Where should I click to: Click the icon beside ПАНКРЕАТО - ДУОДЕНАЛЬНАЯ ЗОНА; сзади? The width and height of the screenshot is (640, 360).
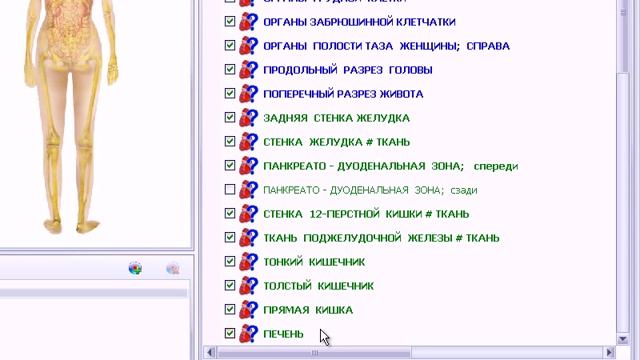(x=248, y=190)
